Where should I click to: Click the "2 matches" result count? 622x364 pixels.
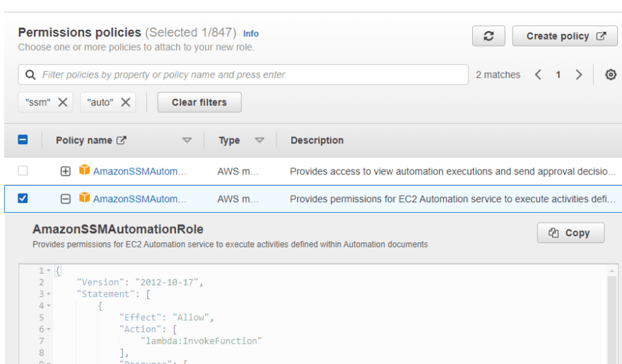click(498, 74)
